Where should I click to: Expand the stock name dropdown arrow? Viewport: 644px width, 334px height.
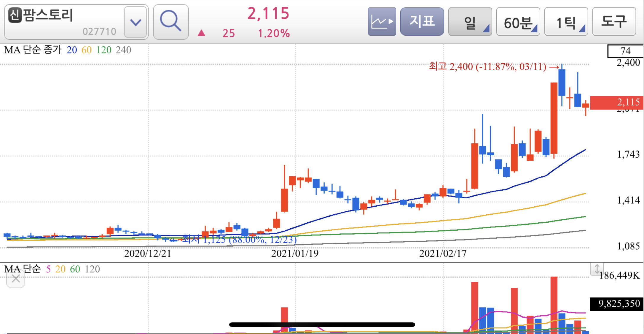pos(136,22)
